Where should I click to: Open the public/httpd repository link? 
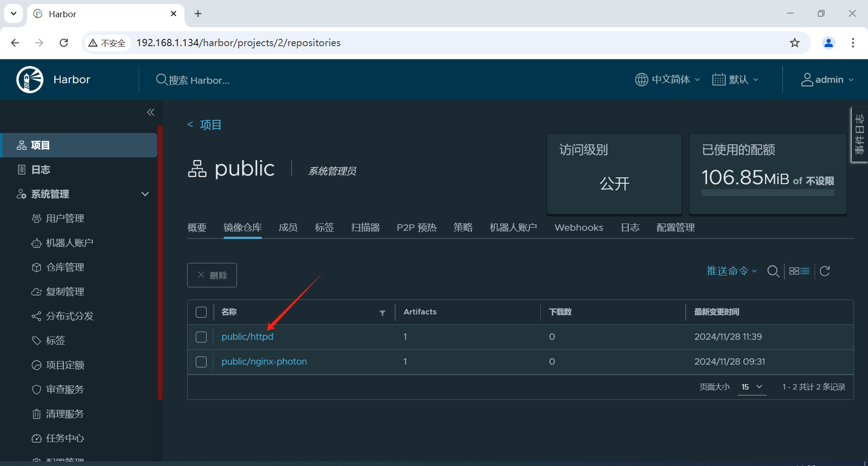pyautogui.click(x=247, y=337)
